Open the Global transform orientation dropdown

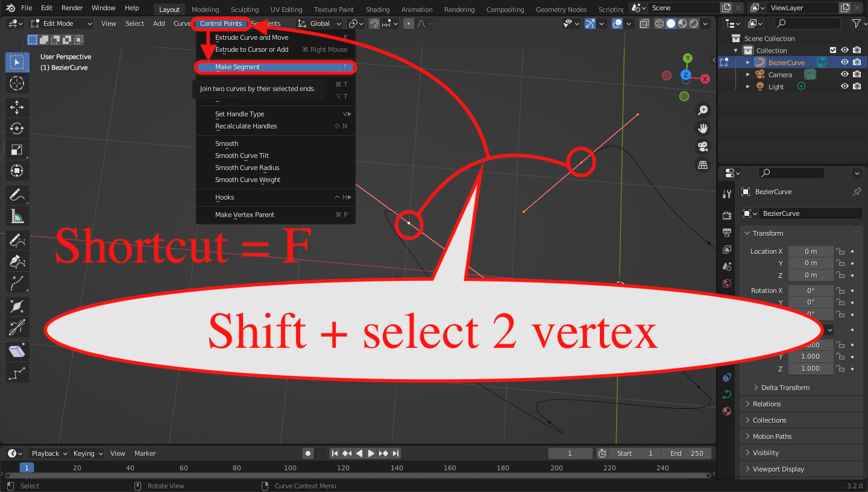click(x=319, y=24)
